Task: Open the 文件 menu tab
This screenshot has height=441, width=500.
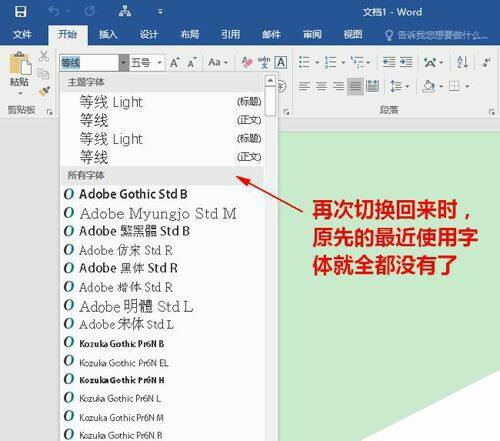Action: point(22,34)
